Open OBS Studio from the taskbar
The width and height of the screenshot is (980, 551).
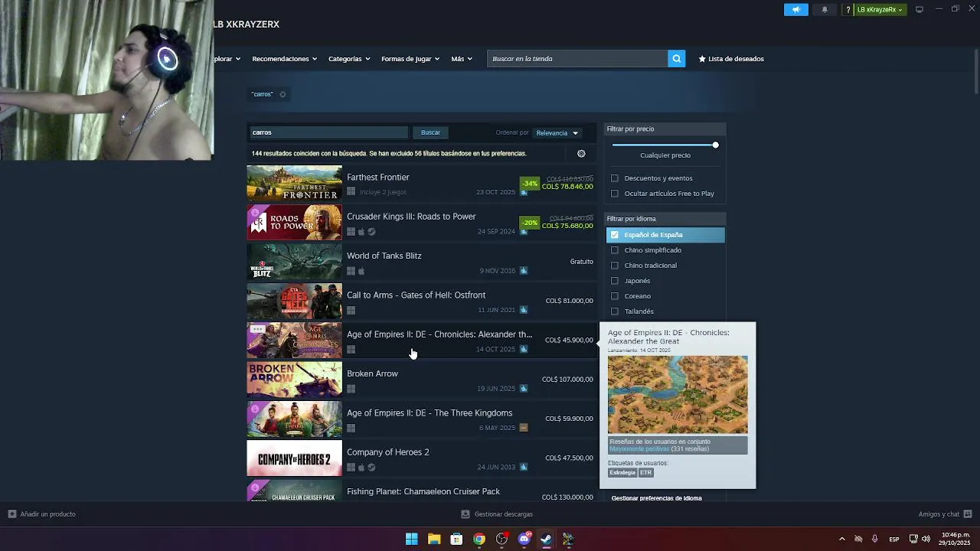click(x=501, y=539)
